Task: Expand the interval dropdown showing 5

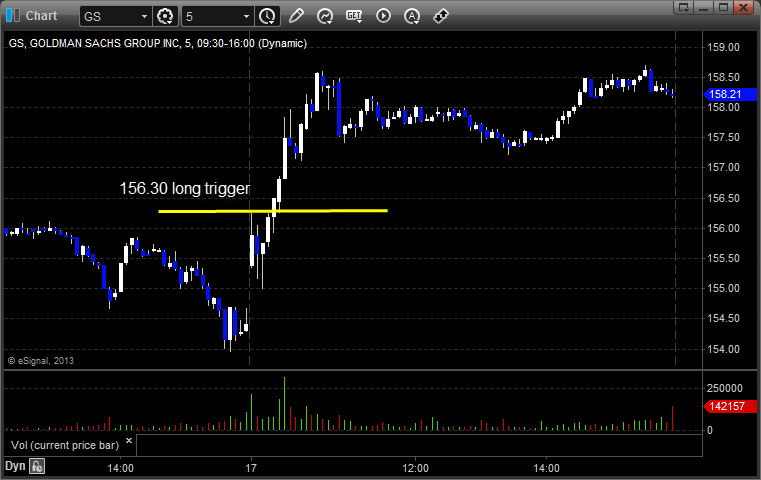Action: 247,17
